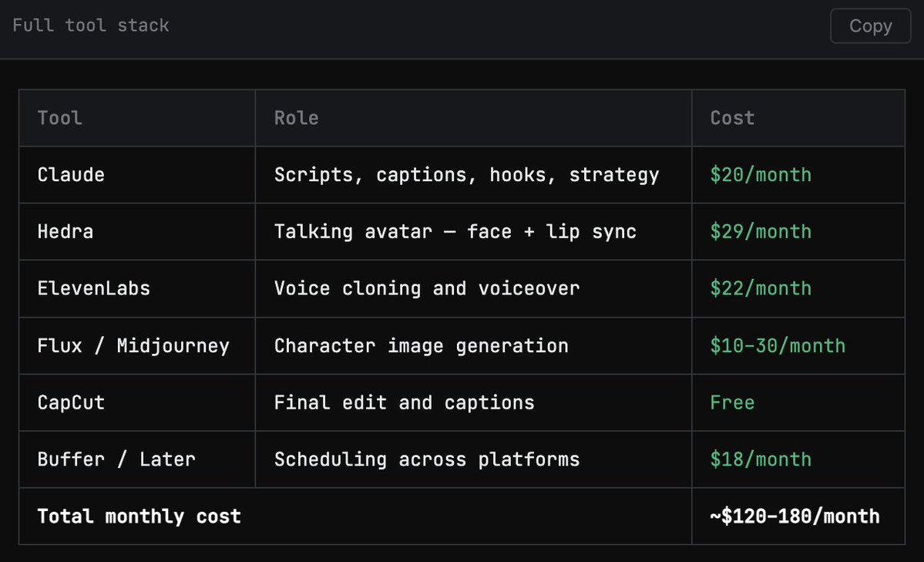Screen dimensions: 924x562
Task: Select the 'Buffer / Later' cell
Action: [x=137, y=459]
